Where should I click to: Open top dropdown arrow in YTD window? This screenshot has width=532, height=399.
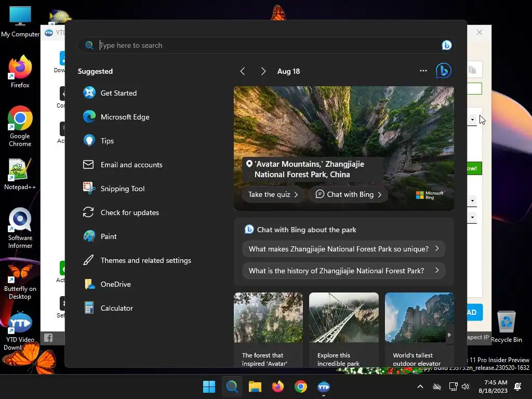(x=472, y=119)
